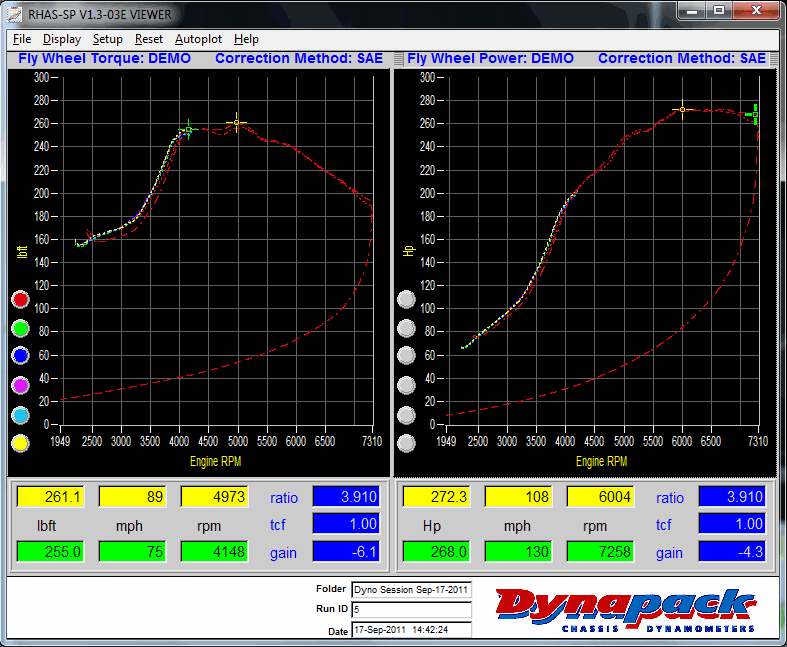The image size is (787, 647).
Task: Open the Setup menu
Action: click(107, 39)
